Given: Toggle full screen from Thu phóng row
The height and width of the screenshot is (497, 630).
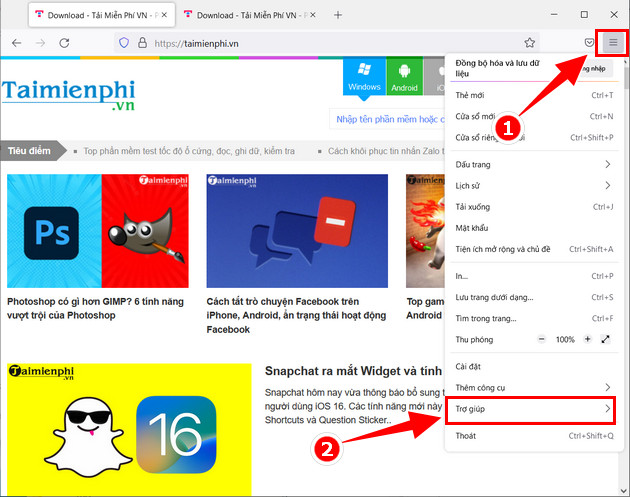Looking at the screenshot, I should tap(605, 339).
